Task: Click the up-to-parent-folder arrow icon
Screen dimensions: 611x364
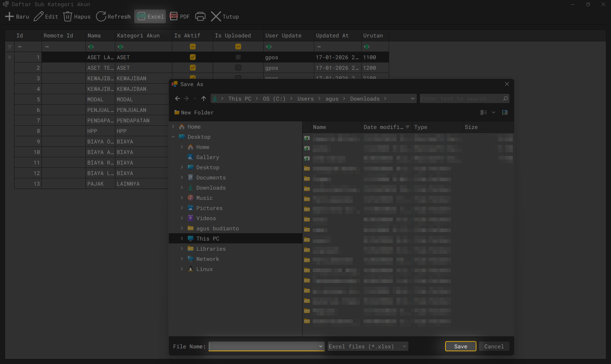Action: click(x=203, y=98)
